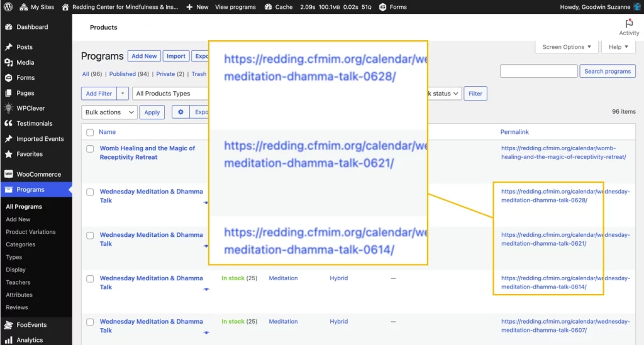Toggle the select-all checkbox beside Name
The width and height of the screenshot is (644, 345).
pyautogui.click(x=90, y=133)
